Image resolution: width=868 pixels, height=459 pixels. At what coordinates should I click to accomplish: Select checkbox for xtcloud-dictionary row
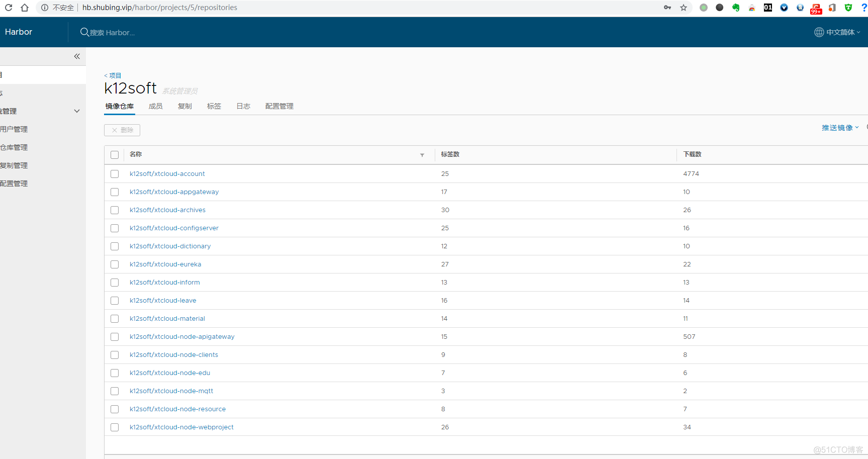115,246
